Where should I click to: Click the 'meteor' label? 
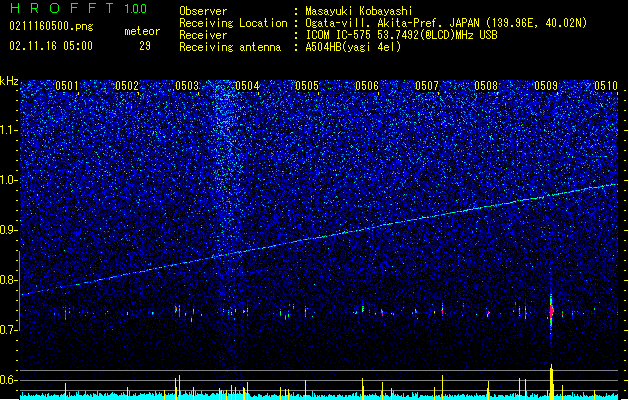point(142,31)
